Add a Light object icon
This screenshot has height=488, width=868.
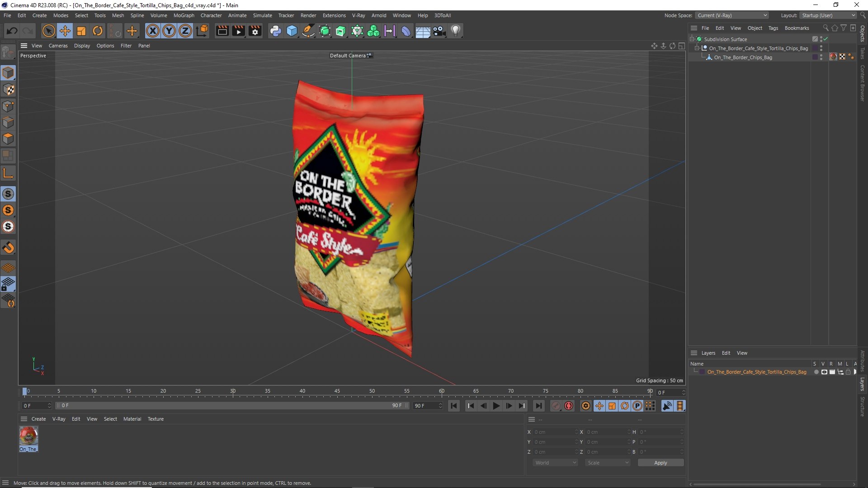click(456, 31)
